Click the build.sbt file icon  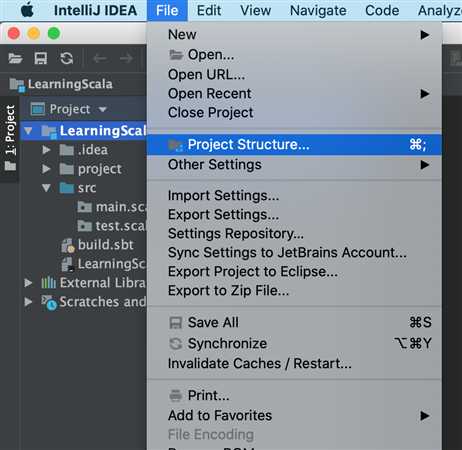(68, 246)
